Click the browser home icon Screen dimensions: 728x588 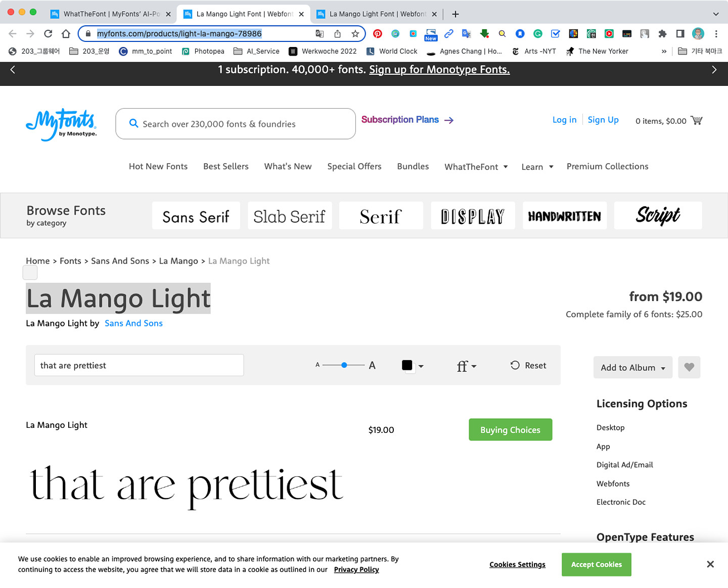tap(66, 34)
